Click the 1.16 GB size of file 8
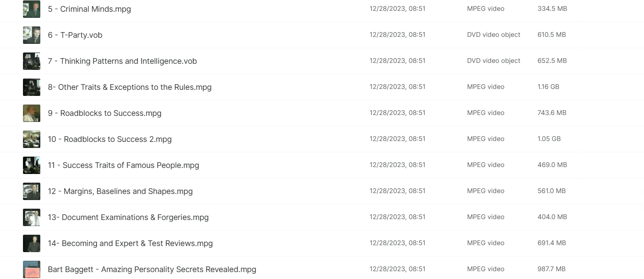Image resolution: width=644 pixels, height=279 pixels. click(548, 87)
